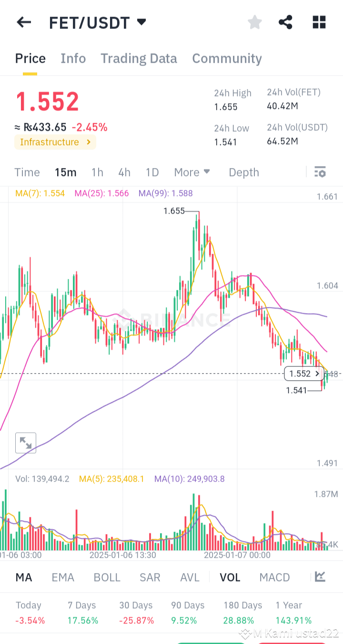Enable the SAR indicator overlay
This screenshot has width=343, height=644.
tap(150, 577)
